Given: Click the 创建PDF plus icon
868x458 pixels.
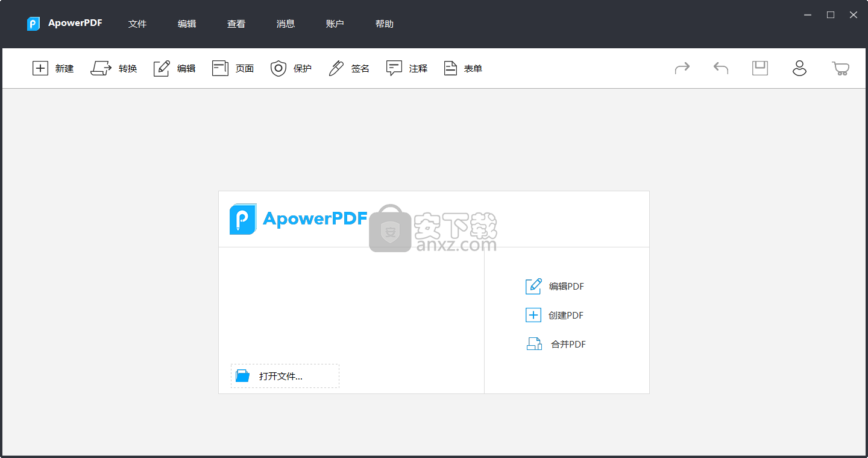Looking at the screenshot, I should [533, 315].
